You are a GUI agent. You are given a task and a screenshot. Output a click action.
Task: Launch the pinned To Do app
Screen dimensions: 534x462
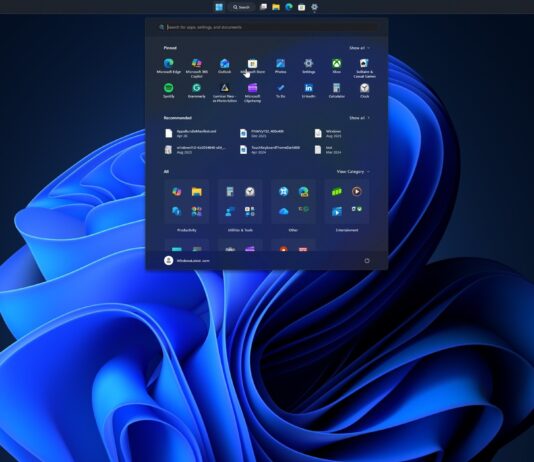point(280,91)
